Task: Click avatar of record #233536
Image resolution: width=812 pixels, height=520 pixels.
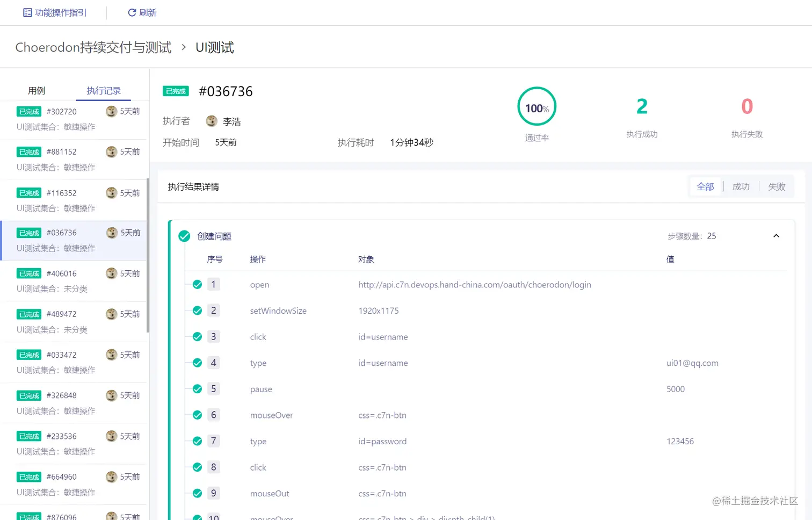Action: [x=111, y=436]
